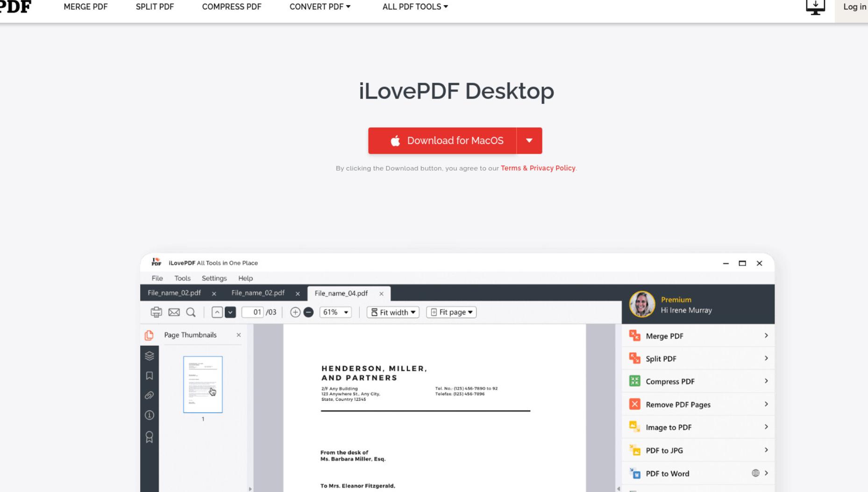Click the iLovePDF logo in the header

[x=15, y=7]
